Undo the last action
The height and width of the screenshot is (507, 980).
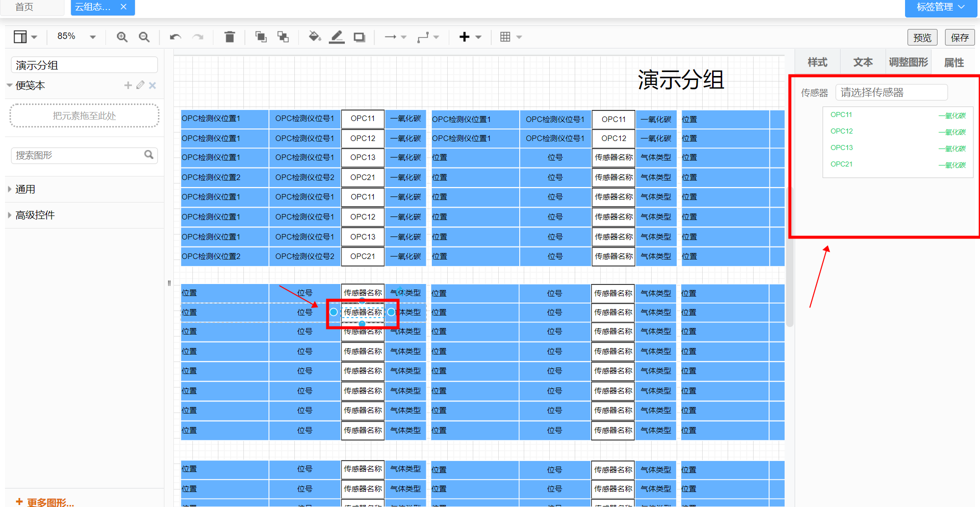coord(175,37)
